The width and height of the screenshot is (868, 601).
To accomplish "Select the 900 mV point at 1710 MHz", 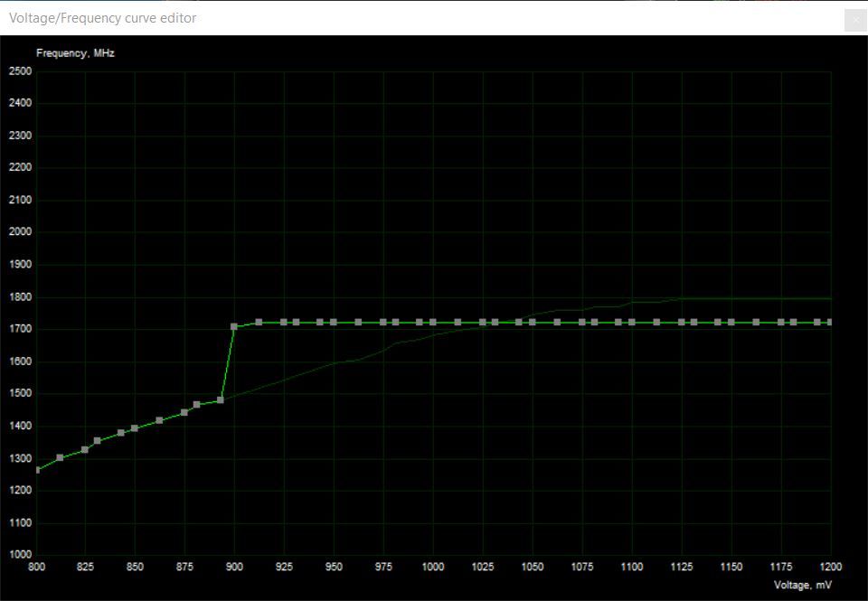I will (234, 327).
